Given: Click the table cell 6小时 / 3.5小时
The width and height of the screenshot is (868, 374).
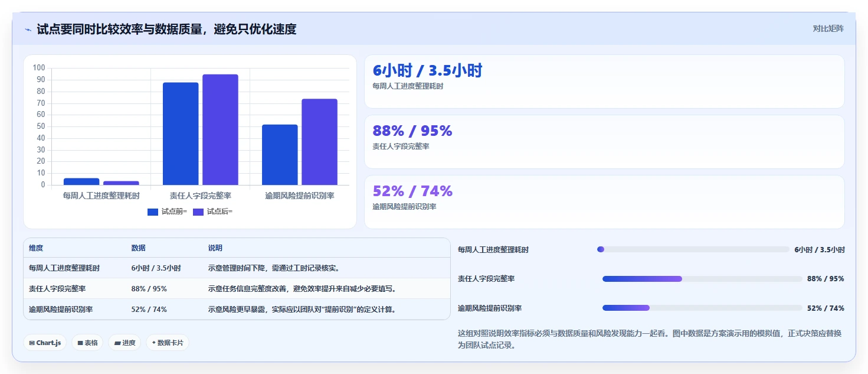Looking at the screenshot, I should (156, 268).
